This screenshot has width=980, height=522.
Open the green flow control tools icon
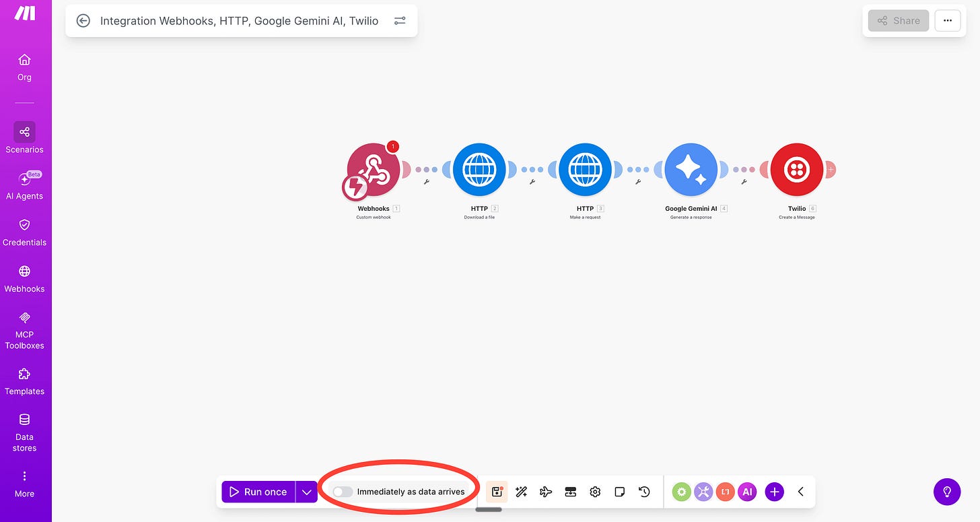pos(682,492)
